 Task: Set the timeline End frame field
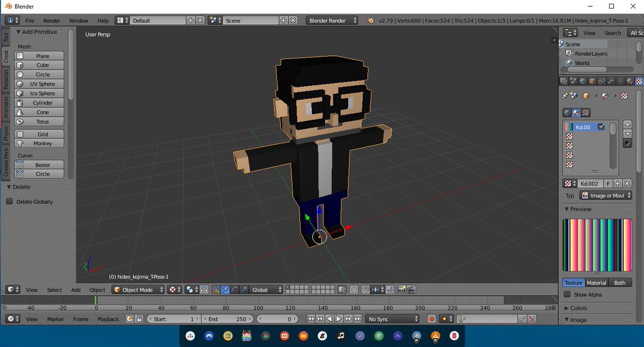[228, 319]
